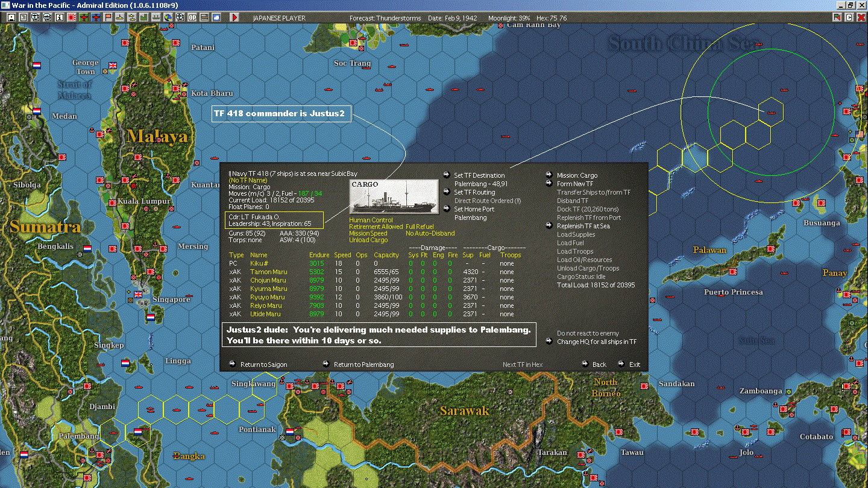Click the red plane on green icon
Viewport: 868px width, 488px height.
(84, 17)
